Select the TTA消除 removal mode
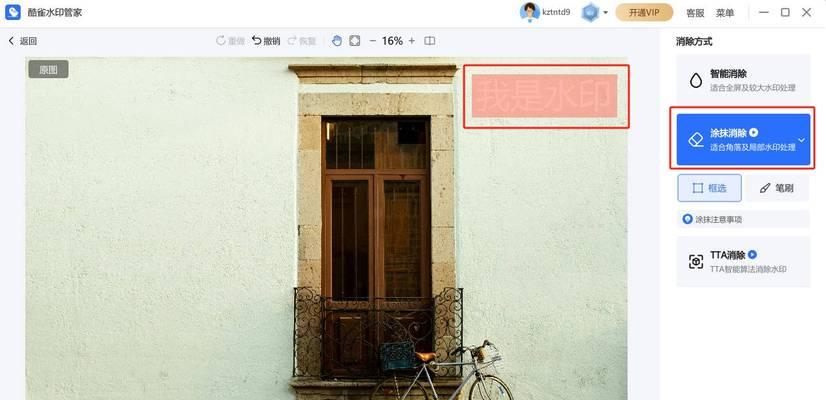This screenshot has height=400, width=826. (743, 261)
